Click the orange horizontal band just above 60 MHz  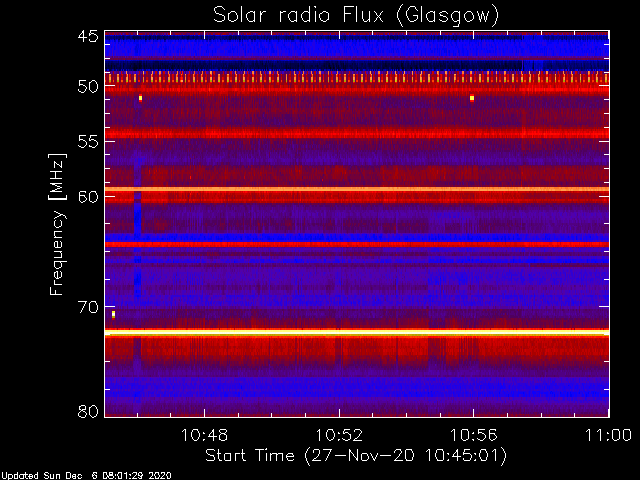pos(357,189)
